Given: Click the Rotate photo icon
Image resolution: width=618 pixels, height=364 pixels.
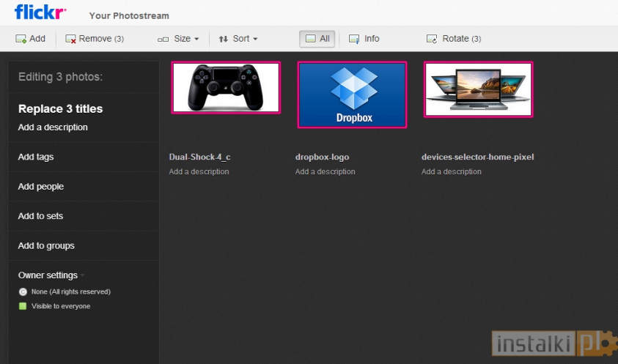Looking at the screenshot, I should pyautogui.click(x=432, y=39).
